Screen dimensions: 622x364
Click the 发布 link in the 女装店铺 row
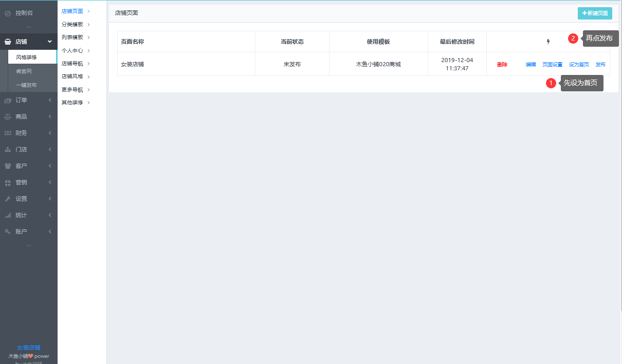click(x=600, y=64)
